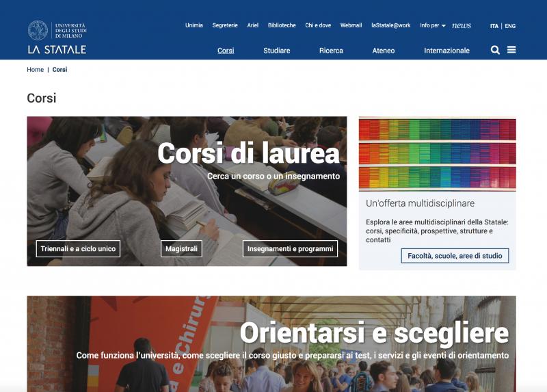Click the Corsi di laurea banner heading
Viewport: 547px width, 392px height.
point(248,153)
